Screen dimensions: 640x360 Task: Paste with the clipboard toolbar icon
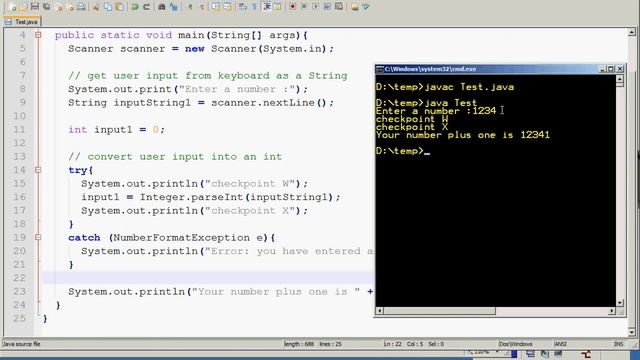click(x=119, y=7)
